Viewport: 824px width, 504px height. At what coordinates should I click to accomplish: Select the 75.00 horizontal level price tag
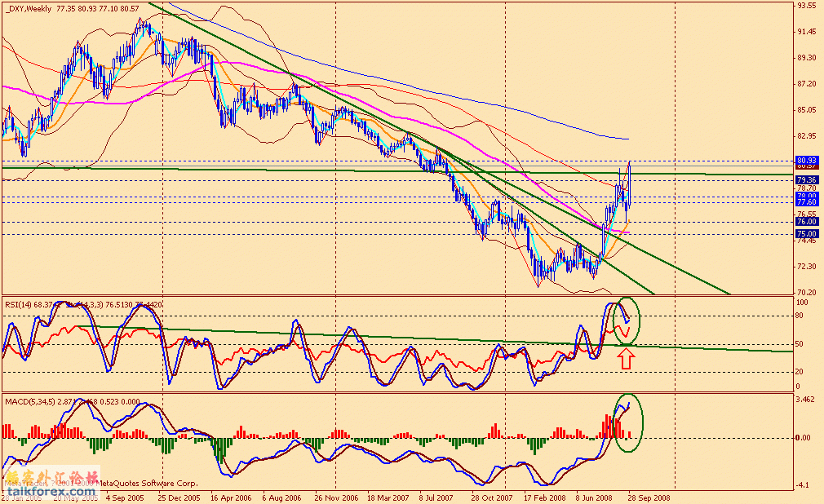[x=807, y=234]
